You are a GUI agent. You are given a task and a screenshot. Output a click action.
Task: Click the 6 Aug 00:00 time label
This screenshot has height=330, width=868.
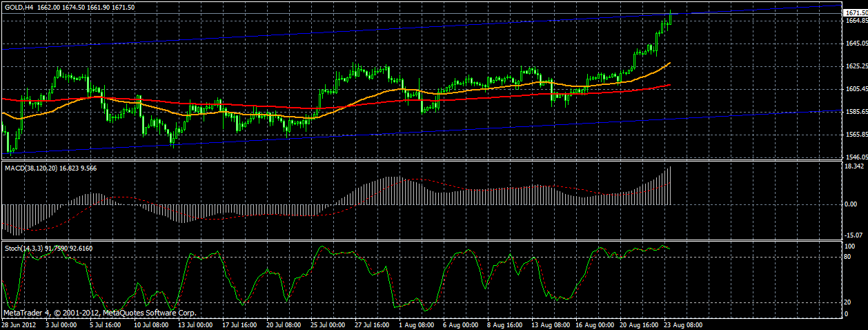pos(460,323)
